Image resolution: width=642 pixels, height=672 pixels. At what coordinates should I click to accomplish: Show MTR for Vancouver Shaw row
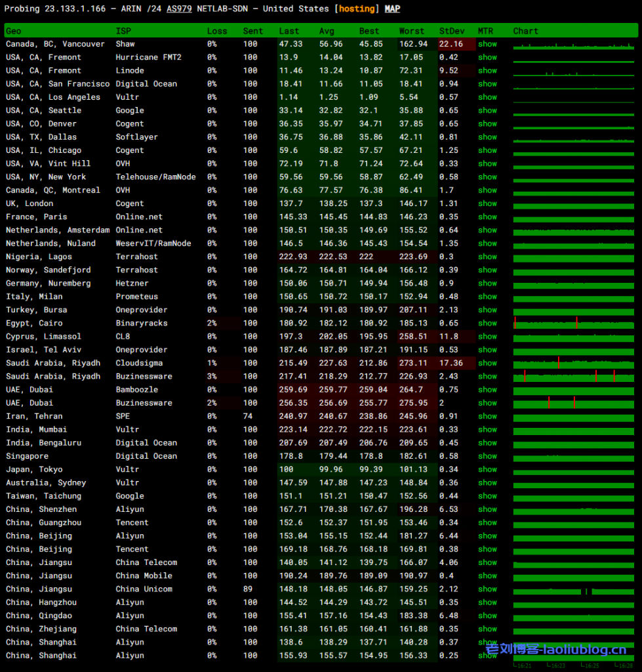pyautogui.click(x=487, y=44)
